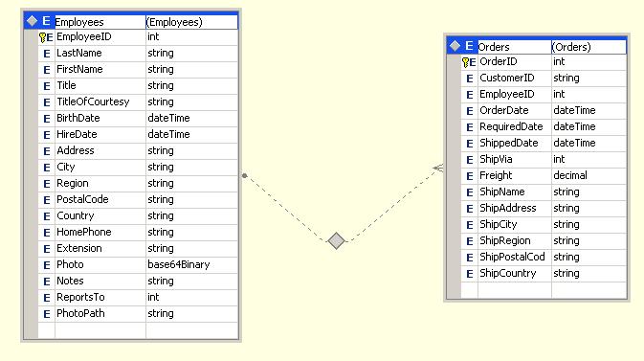This screenshot has height=361, width=644.
Task: Select the ReportsTo row in Employees
Action: point(138,297)
